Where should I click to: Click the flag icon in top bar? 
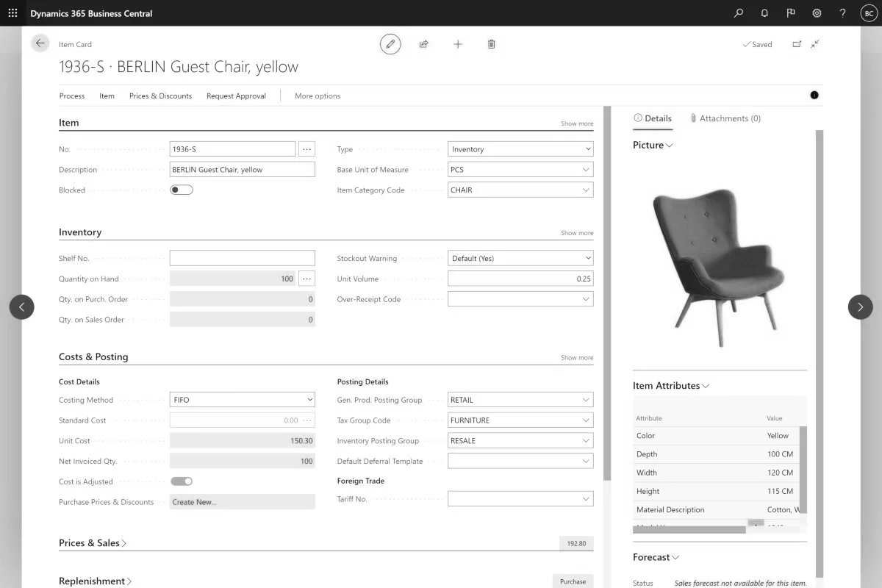click(x=791, y=13)
